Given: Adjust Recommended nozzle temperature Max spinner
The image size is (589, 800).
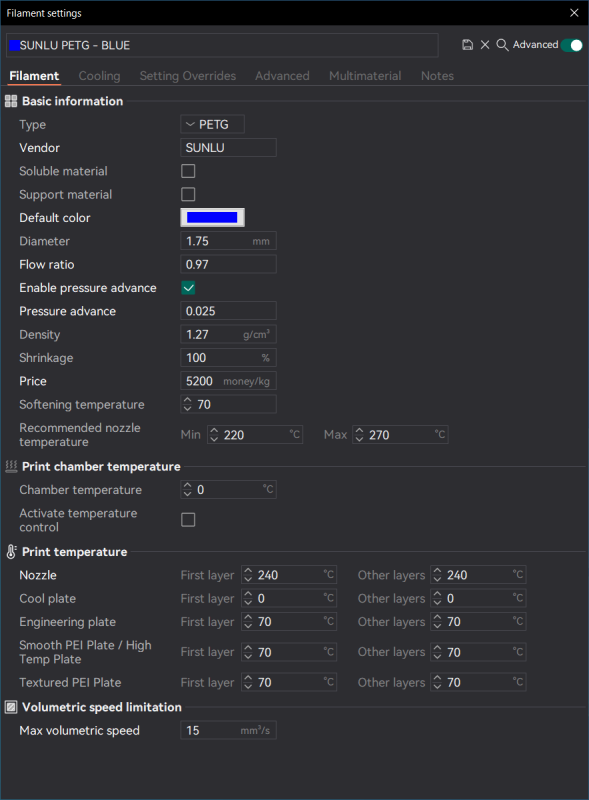Looking at the screenshot, I should 359,435.
